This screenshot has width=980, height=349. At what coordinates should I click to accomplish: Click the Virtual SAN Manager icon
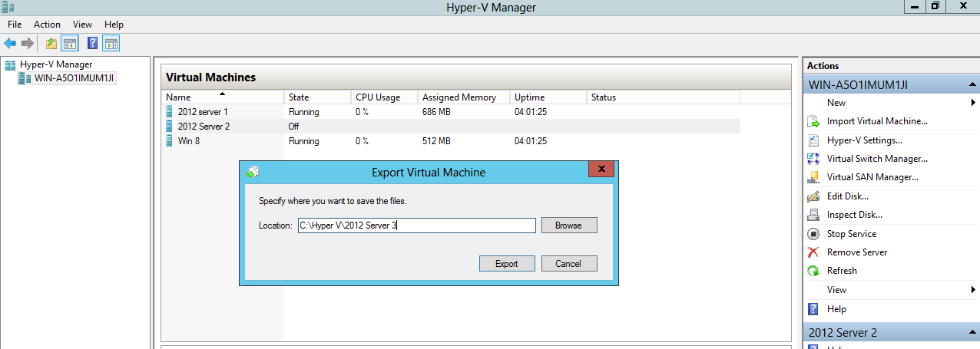[x=813, y=177]
